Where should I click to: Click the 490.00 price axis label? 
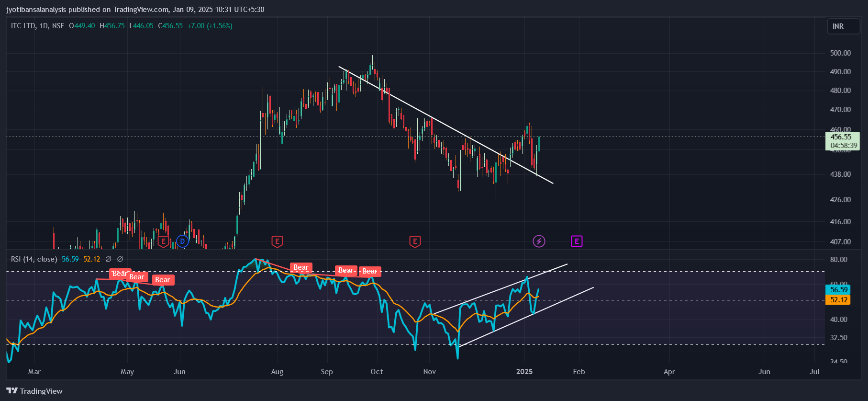tap(840, 72)
